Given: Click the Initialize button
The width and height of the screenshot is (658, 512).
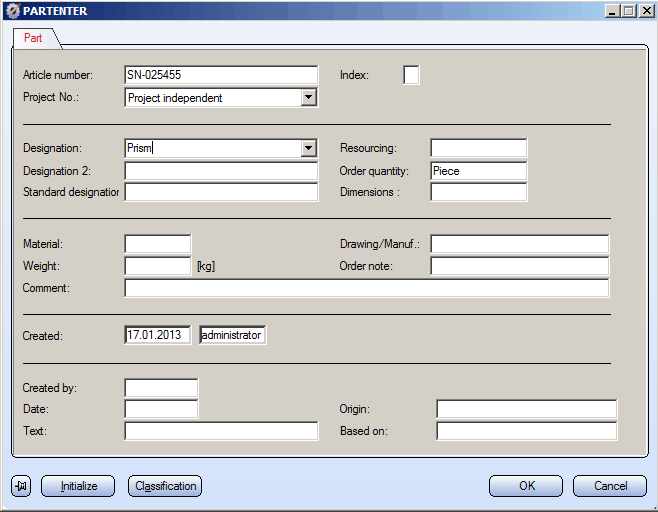Looking at the screenshot, I should (x=78, y=486).
